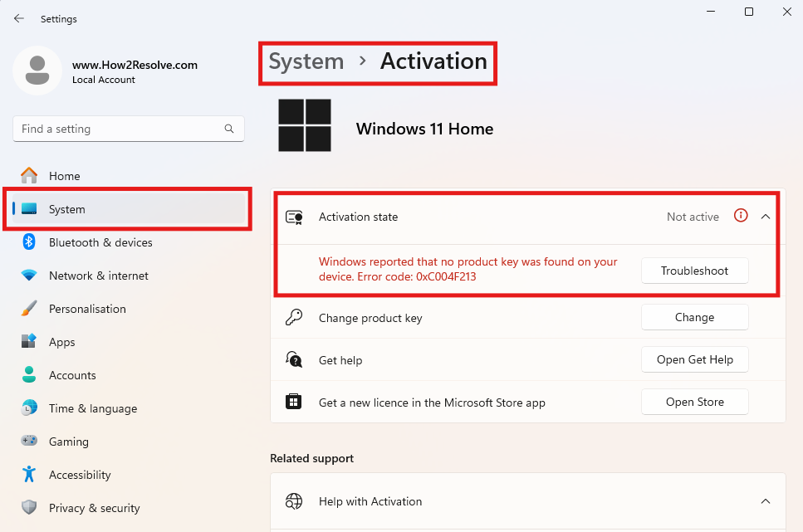Click the Get help chat icon
Screen dimensions: 803x532
[294, 359]
